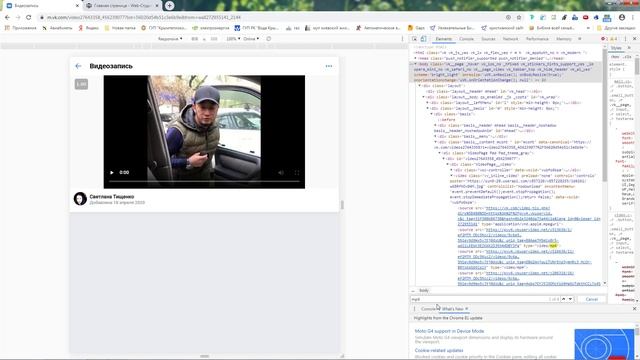
Task: Open the Online throttling dropdown
Action: coord(251,39)
